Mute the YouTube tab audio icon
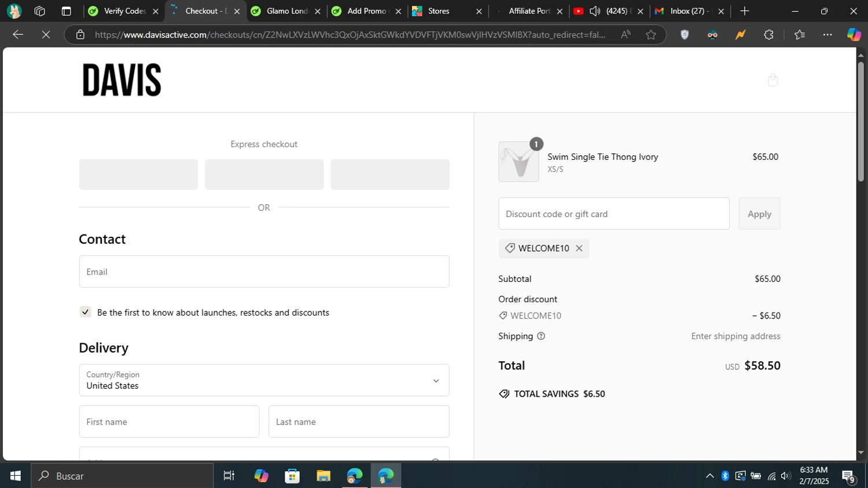Viewport: 868px width, 488px height. coord(594,11)
